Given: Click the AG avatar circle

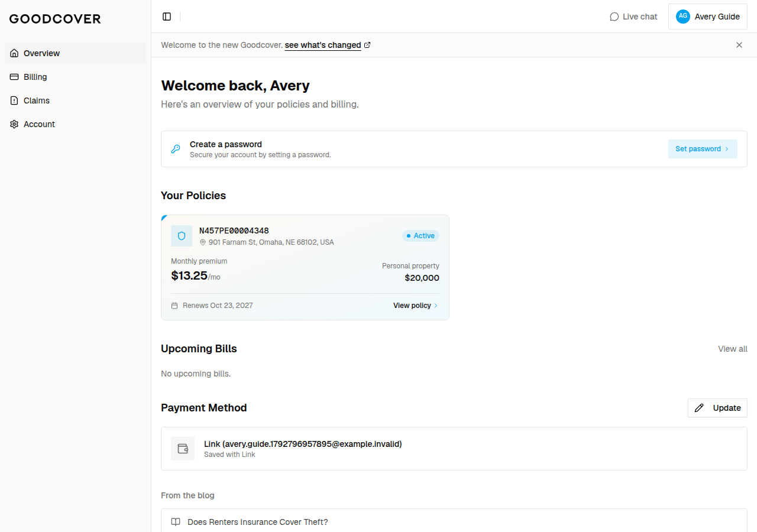Looking at the screenshot, I should pyautogui.click(x=683, y=17).
